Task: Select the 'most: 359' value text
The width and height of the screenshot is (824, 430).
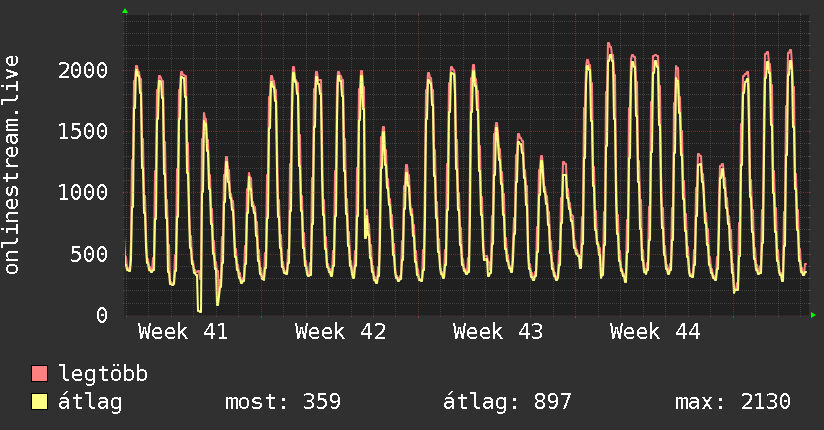Action: click(x=283, y=402)
